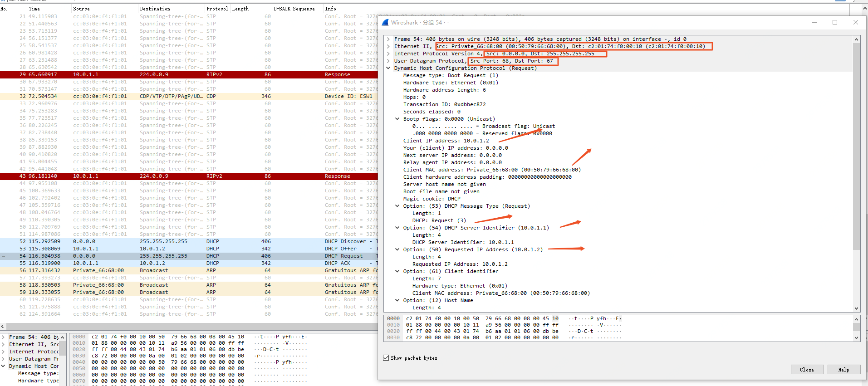The width and height of the screenshot is (868, 386).
Task: Expand User Datagram Protocol in main detail pane
Action: [3, 359]
